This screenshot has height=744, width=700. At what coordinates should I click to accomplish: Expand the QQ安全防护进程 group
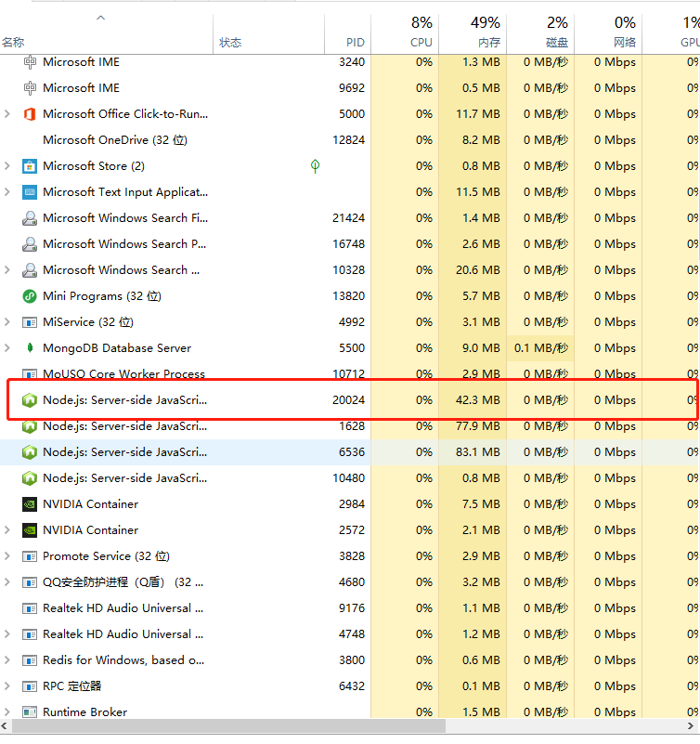7,582
